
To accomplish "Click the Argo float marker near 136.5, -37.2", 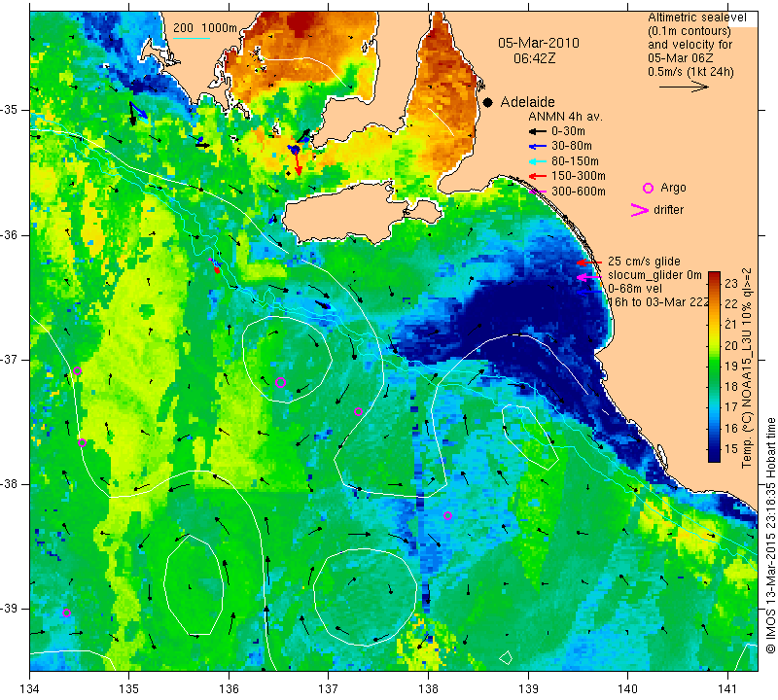I will pos(280,382).
